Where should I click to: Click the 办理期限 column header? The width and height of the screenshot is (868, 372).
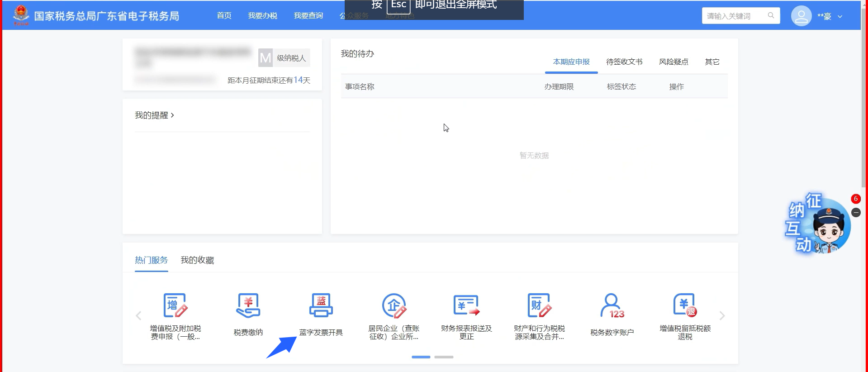(559, 86)
